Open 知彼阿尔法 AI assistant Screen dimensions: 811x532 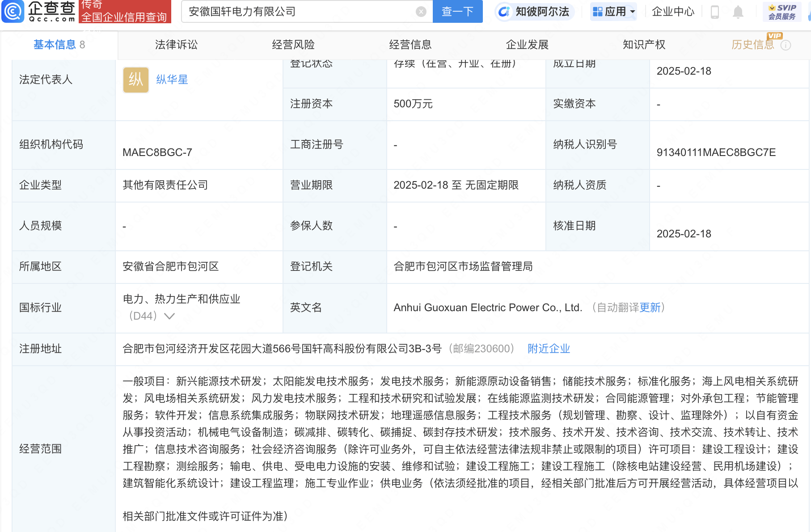coord(535,12)
